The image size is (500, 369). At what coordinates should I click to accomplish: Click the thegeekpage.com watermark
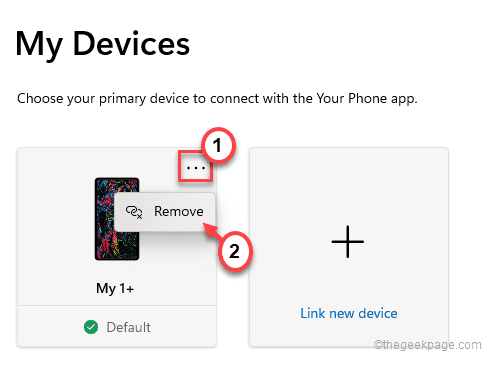pyautogui.click(x=427, y=344)
